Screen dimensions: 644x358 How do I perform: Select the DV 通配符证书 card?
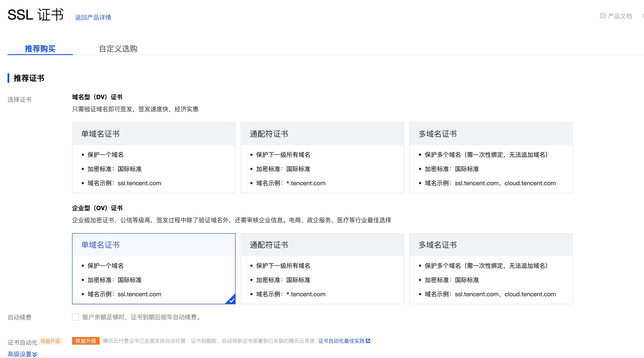322,157
